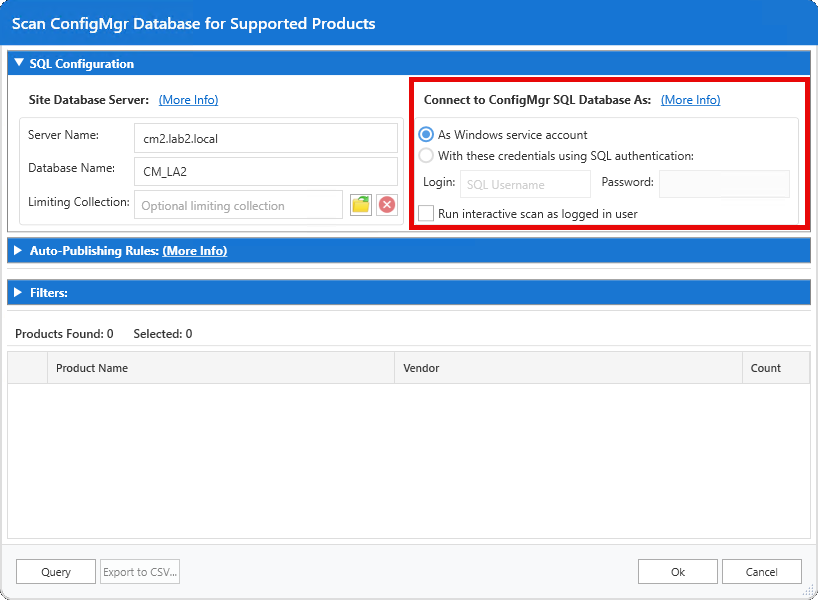Screen dimensions: 818x600
Task: Click the Query button
Action: pos(55,571)
